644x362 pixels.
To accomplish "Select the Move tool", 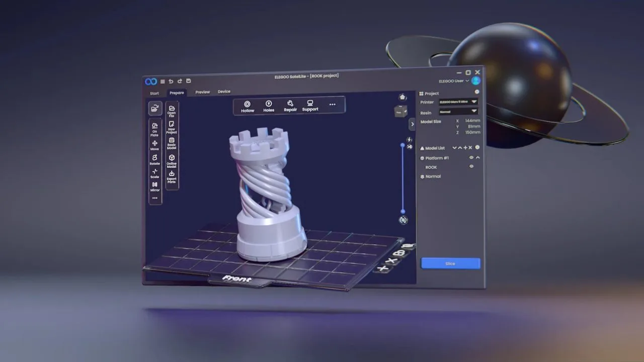I will tap(154, 145).
